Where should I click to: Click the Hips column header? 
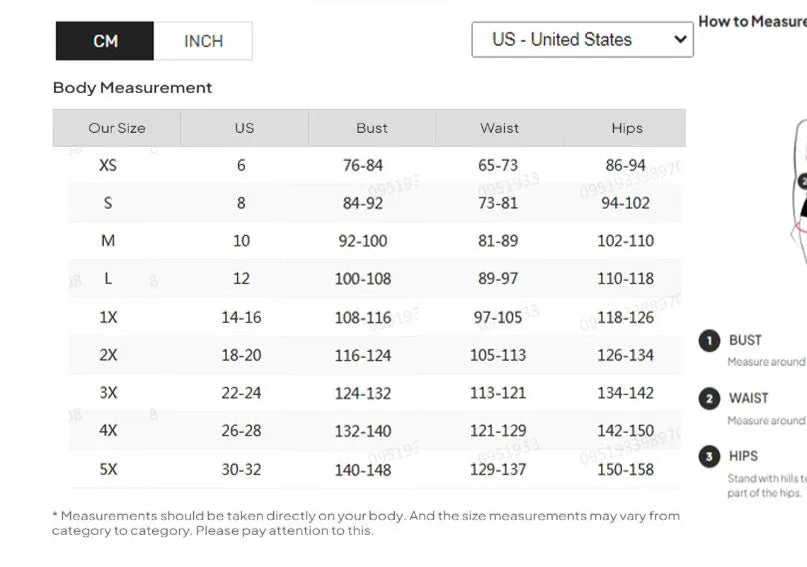point(626,128)
